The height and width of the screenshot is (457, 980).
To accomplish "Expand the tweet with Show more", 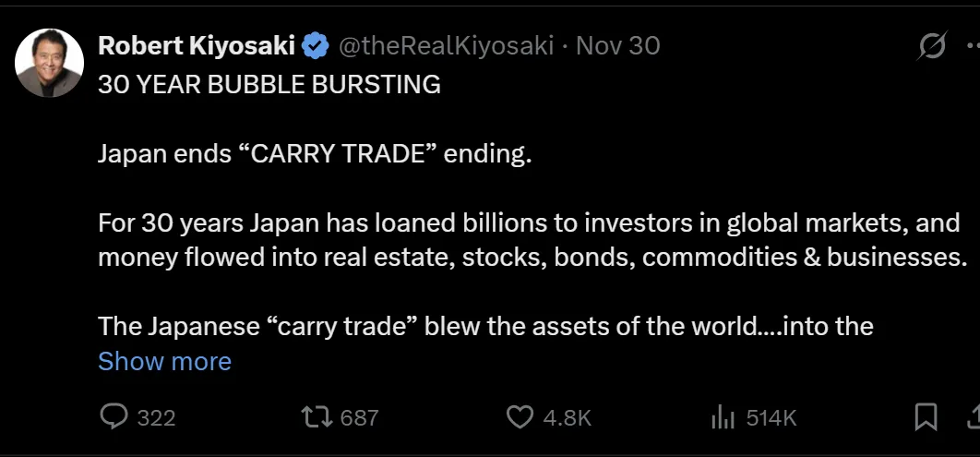I will 164,361.
